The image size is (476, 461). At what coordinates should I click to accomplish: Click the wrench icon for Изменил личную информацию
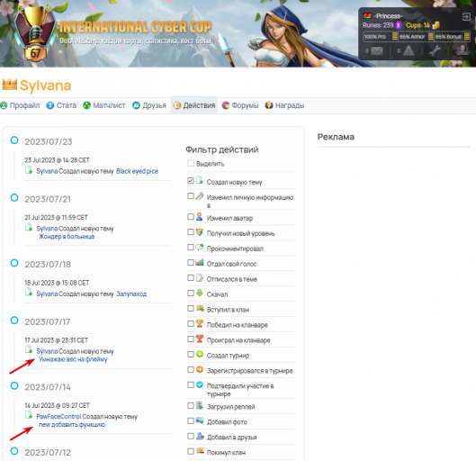(200, 196)
